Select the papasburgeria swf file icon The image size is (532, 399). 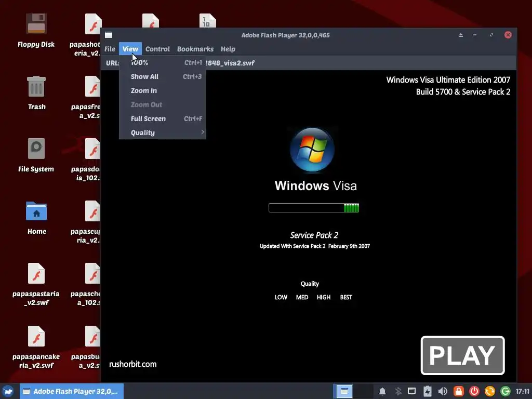pyautogui.click(x=92, y=336)
